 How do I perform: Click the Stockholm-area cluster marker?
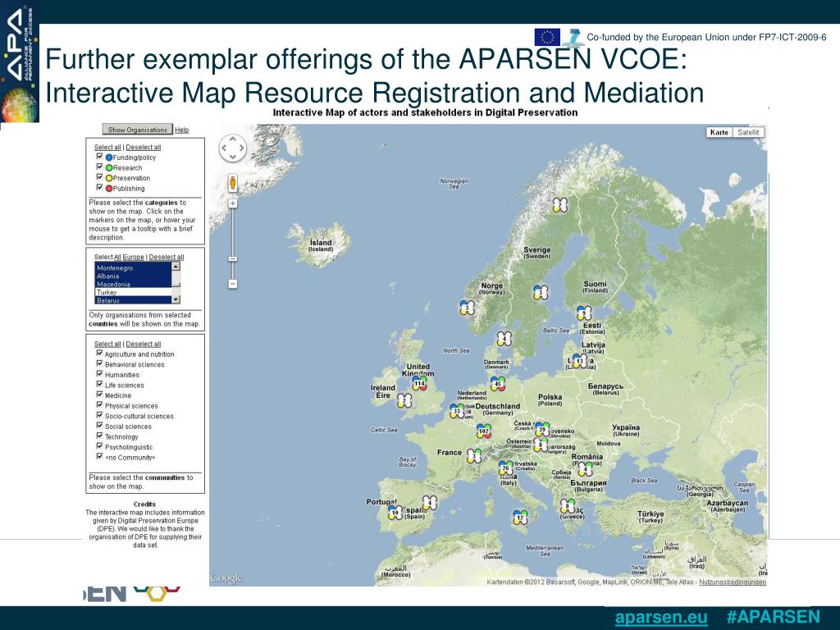pyautogui.click(x=541, y=293)
